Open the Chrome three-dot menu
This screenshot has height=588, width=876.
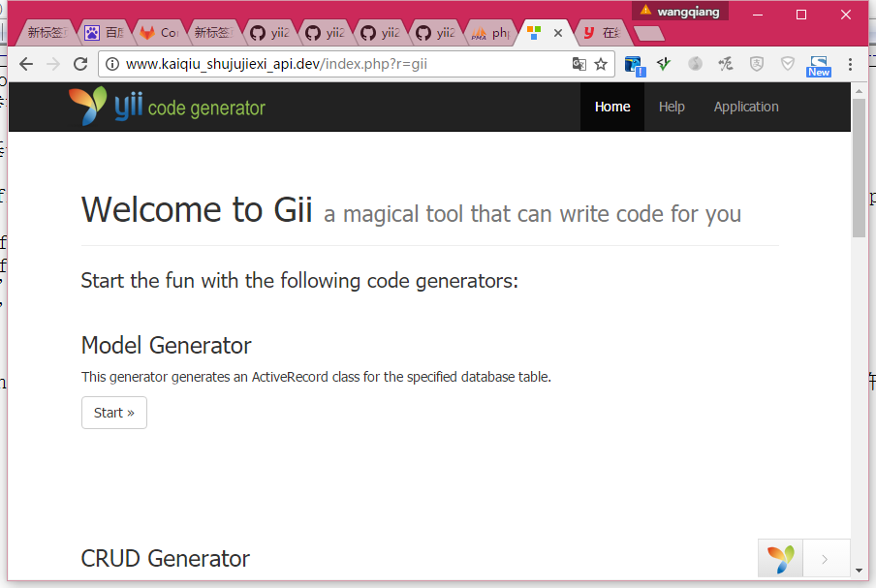[850, 64]
